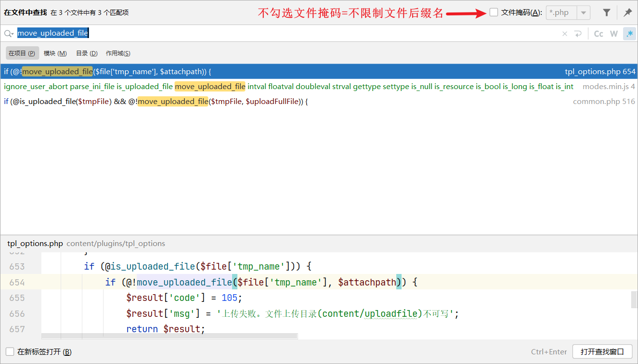Toggle the Cc match case option
The height and width of the screenshot is (364, 638).
pos(599,34)
